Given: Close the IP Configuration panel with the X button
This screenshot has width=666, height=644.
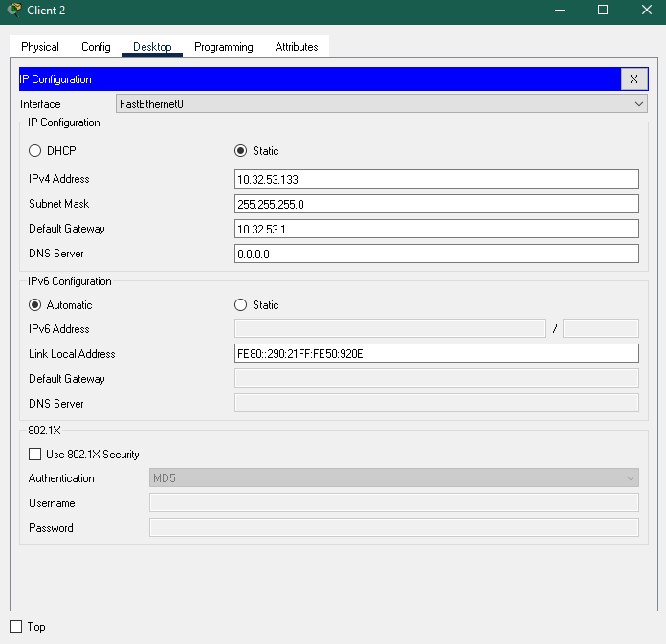Looking at the screenshot, I should 633,79.
